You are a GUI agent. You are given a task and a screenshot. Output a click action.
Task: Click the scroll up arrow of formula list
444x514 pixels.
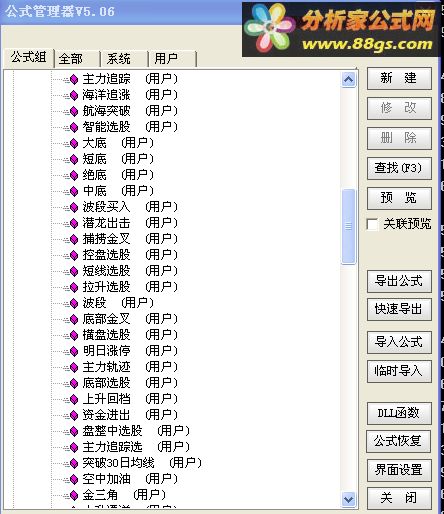click(x=348, y=79)
